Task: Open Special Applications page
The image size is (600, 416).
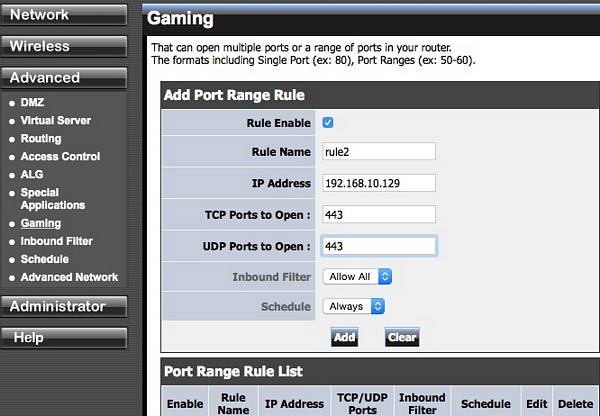Action: [52, 198]
